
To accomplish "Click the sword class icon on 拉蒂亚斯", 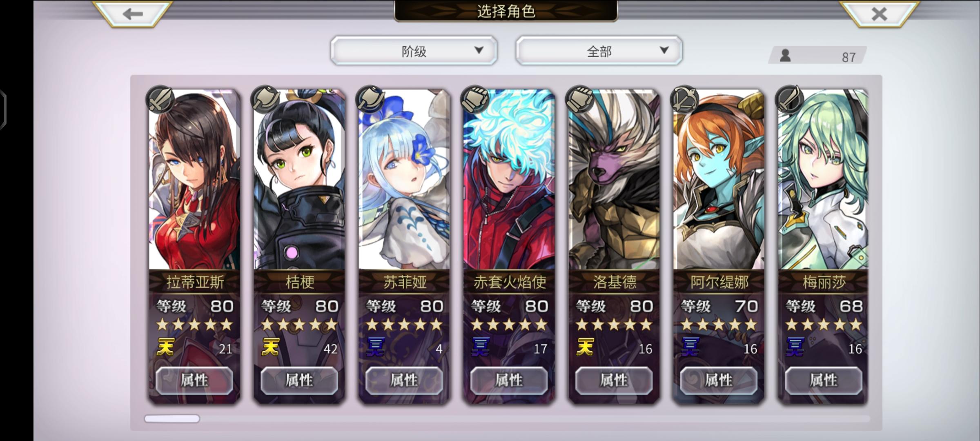I will coord(160,99).
